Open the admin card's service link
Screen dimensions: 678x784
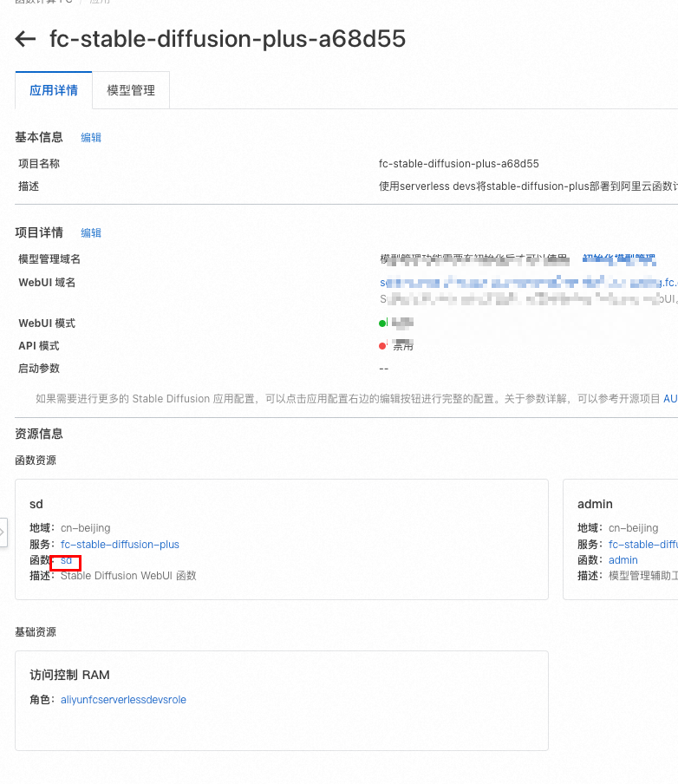pos(643,545)
